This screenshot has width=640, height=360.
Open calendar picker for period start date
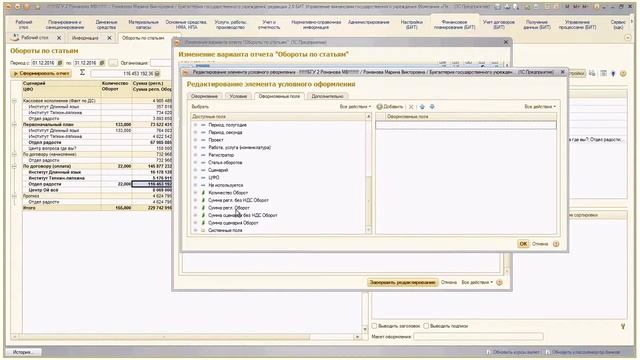[60, 63]
